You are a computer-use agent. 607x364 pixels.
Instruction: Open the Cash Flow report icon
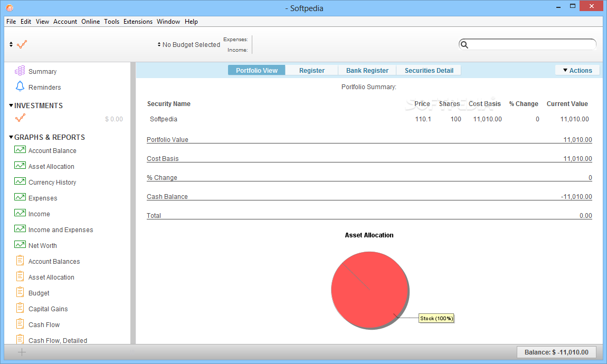(x=20, y=324)
